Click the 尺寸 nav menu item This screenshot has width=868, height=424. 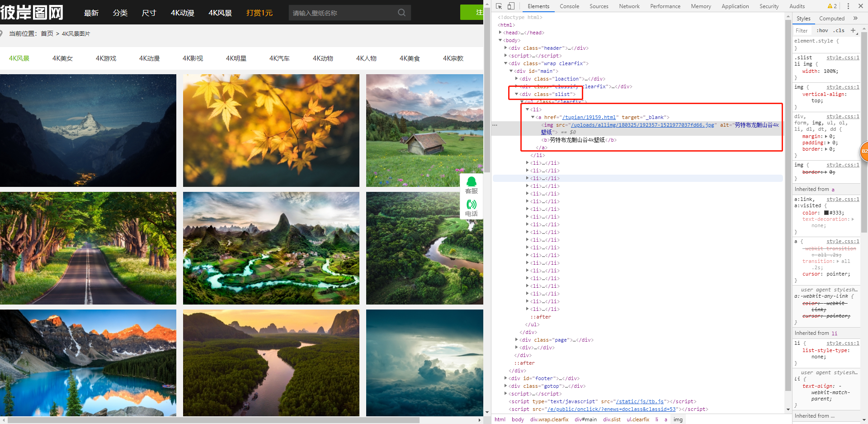(149, 13)
